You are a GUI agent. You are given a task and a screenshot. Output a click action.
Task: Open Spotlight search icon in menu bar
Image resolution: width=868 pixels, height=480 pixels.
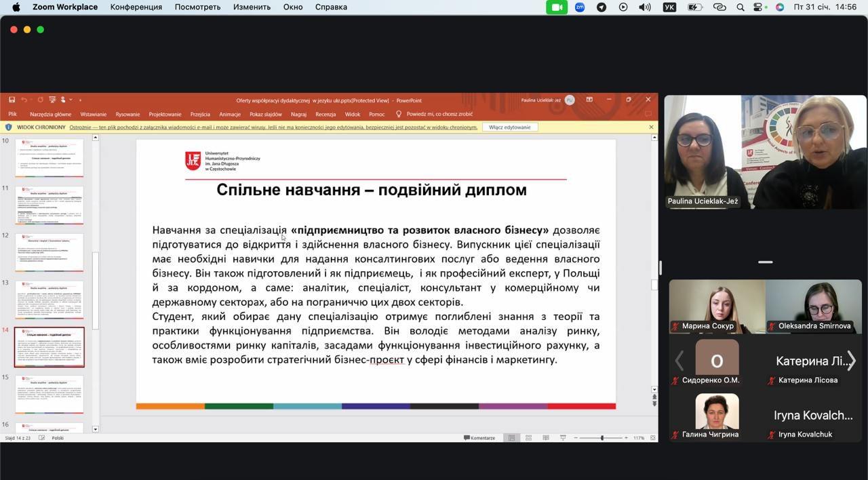click(741, 7)
